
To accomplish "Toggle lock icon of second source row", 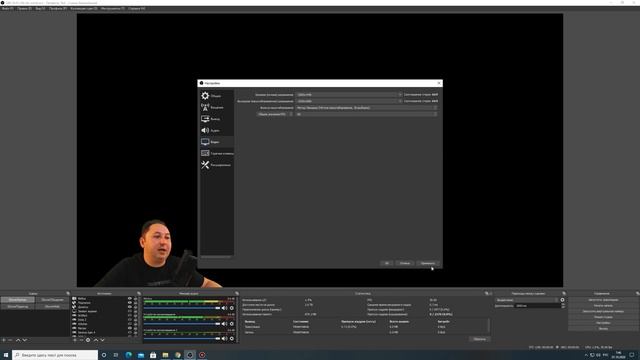I will pos(136,303).
